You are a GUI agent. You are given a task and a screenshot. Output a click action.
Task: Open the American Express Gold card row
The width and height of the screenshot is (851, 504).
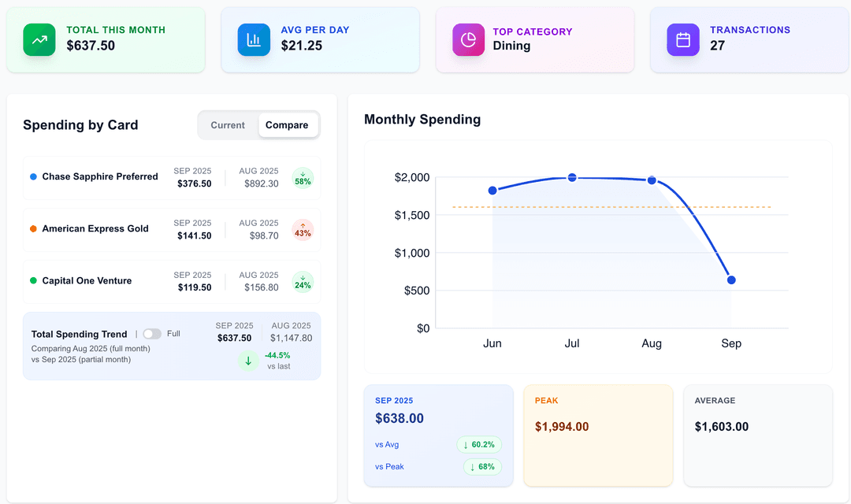pos(95,229)
